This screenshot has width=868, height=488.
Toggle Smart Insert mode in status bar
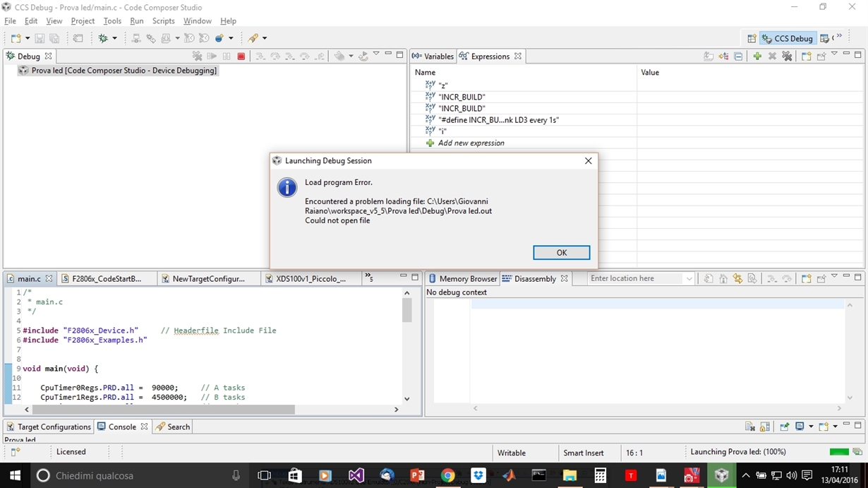[586, 452]
